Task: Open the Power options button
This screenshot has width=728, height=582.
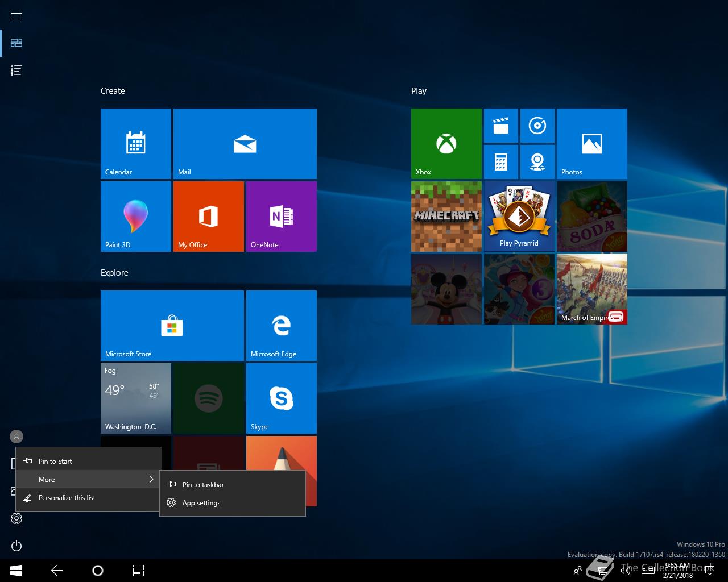Action: pos(16,546)
